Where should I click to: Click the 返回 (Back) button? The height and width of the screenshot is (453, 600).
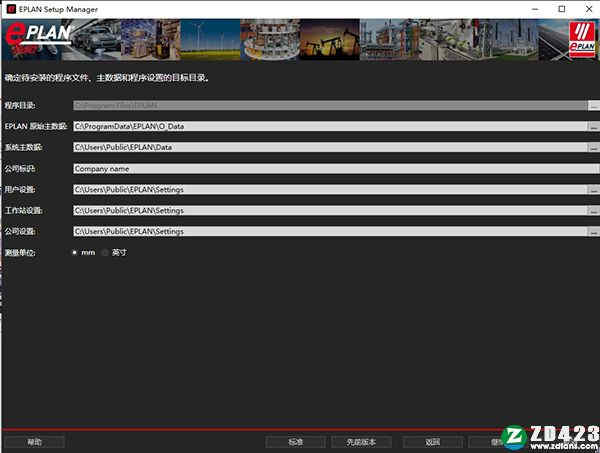pyautogui.click(x=433, y=442)
